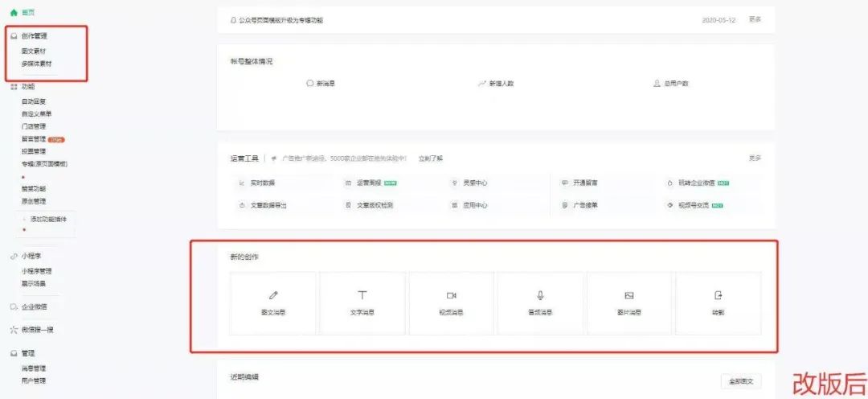Click 添加功能插件 in sidebar

tap(48, 220)
